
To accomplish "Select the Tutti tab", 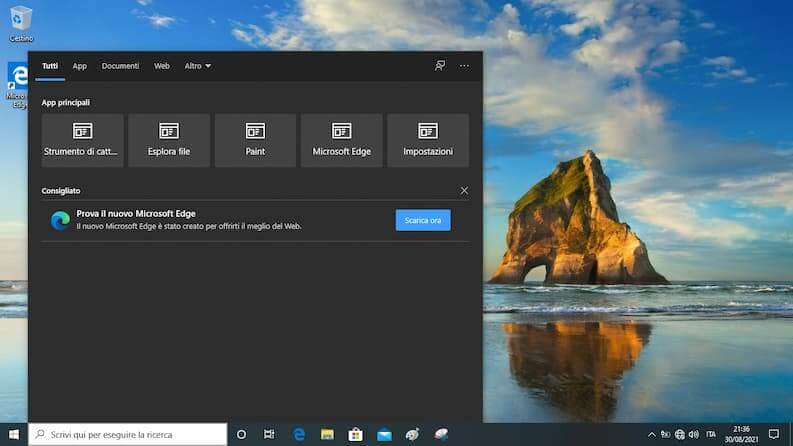I will (x=50, y=66).
